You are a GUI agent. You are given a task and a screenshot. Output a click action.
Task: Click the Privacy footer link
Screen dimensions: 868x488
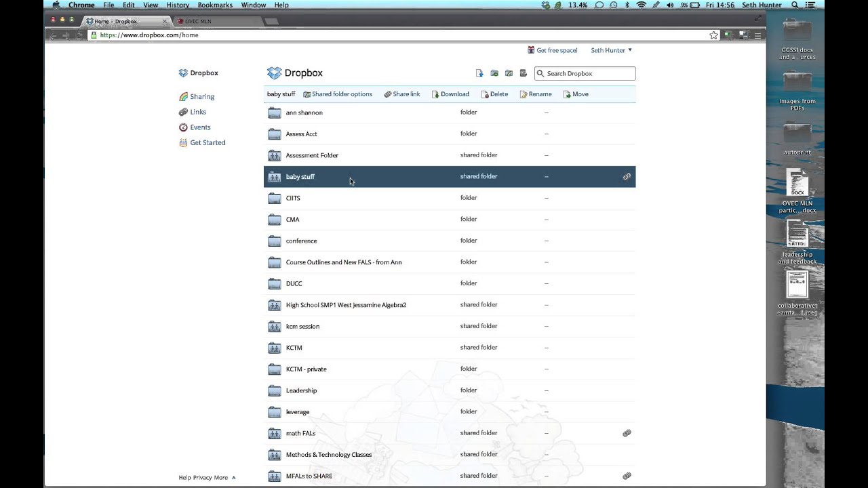tap(202, 478)
